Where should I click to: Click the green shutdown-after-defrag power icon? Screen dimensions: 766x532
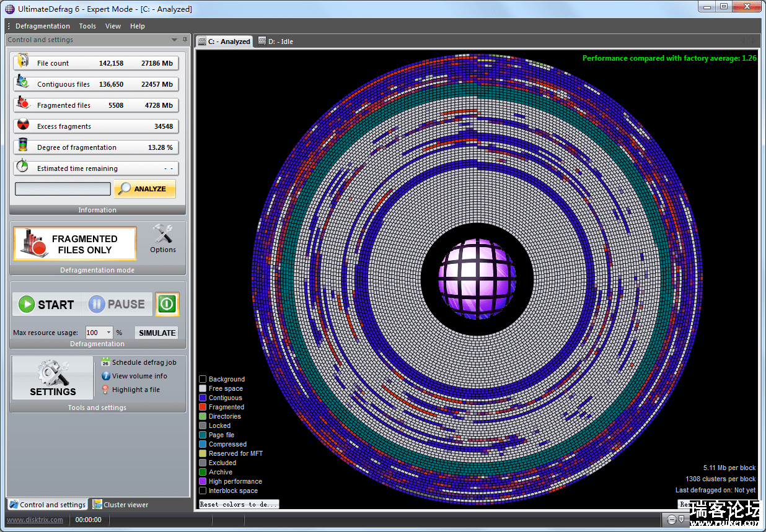(x=167, y=304)
